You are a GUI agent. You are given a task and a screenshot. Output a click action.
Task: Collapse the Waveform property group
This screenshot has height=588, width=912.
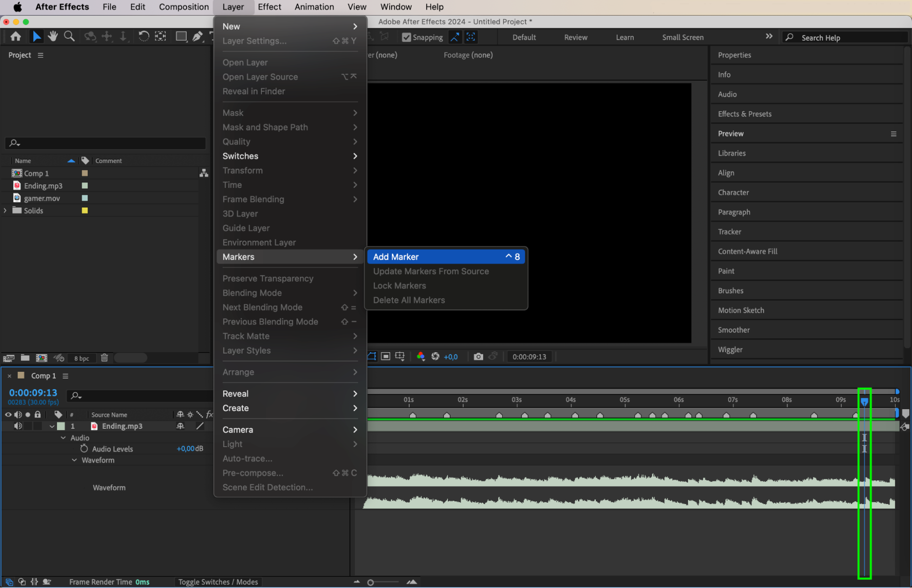(74, 460)
